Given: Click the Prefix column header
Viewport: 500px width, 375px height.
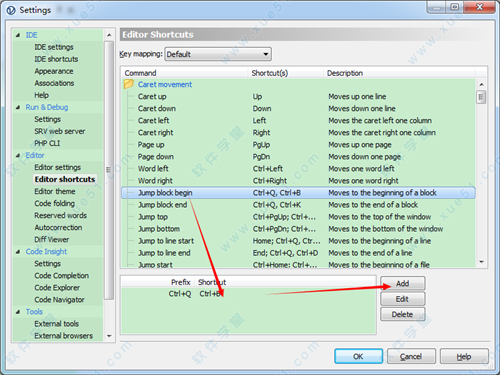Looking at the screenshot, I should [159, 282].
